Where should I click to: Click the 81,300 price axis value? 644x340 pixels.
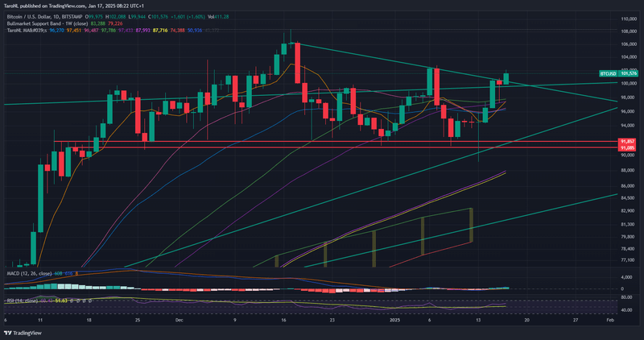[629, 225]
